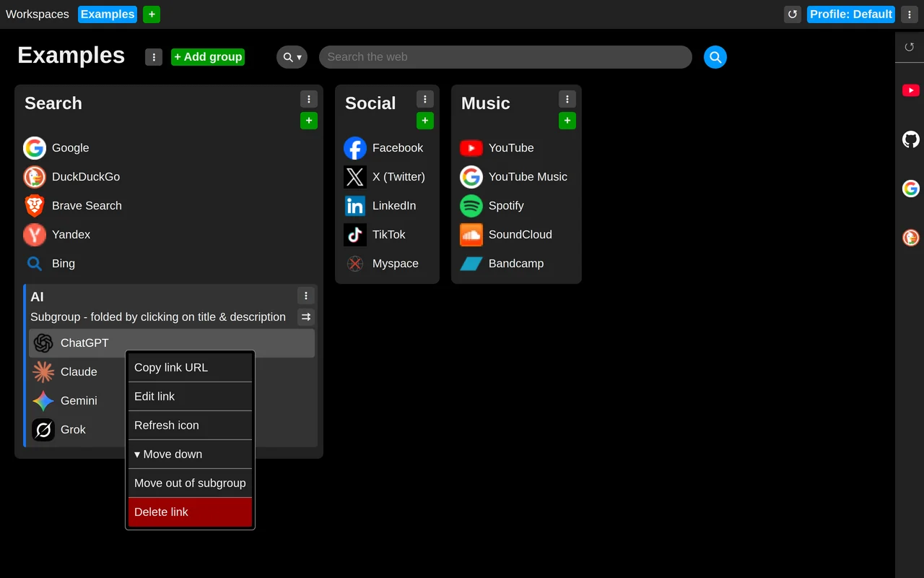Choose Copy link URL from context menu

[x=191, y=368]
